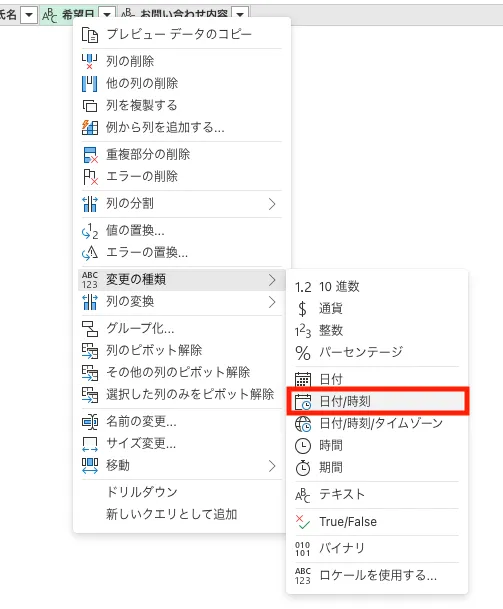Click the globe clock icon for 日付/時刻/タイムゾーン
Screen dimensions: 503x609
tap(303, 424)
